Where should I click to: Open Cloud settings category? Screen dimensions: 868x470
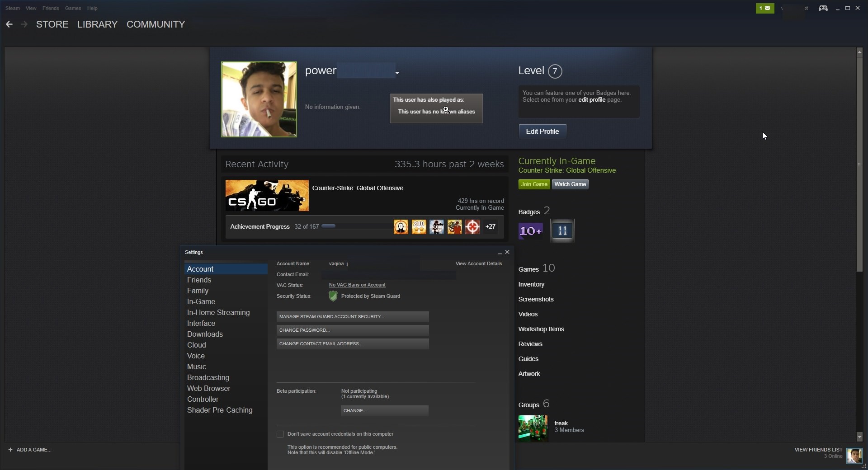(226, 345)
